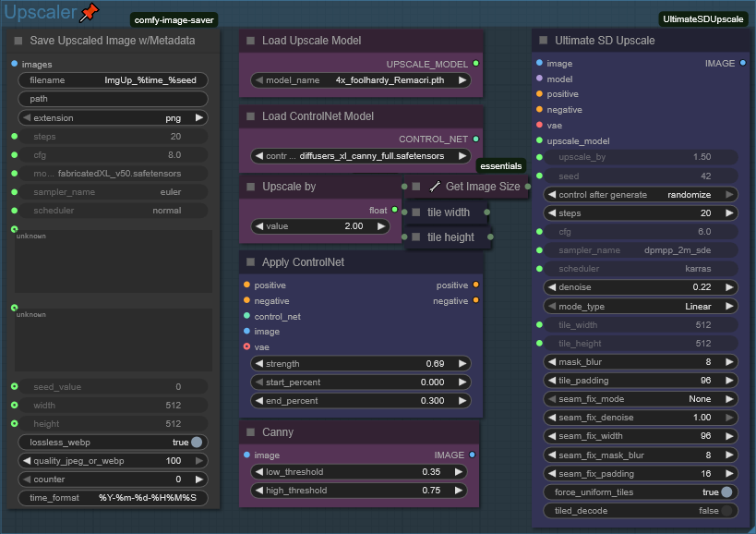
Task: Toggle tiled_decode switch
Action: coord(726,510)
